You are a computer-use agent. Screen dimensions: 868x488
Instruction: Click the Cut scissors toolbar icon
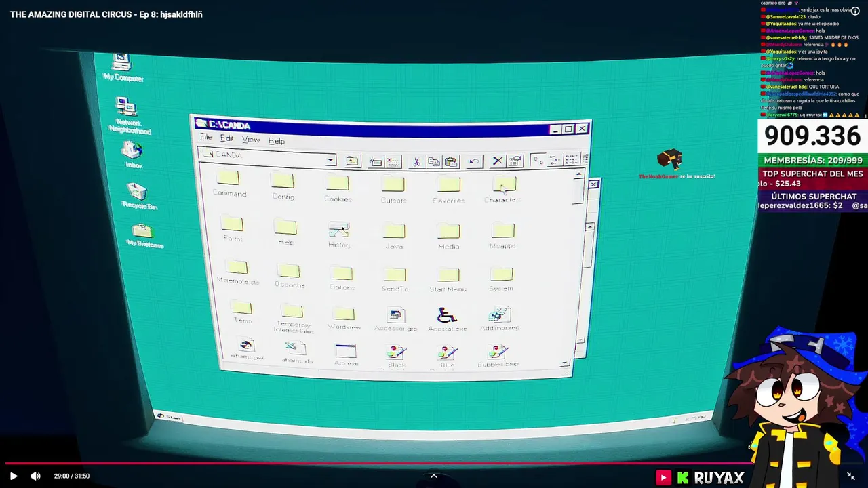tap(416, 161)
